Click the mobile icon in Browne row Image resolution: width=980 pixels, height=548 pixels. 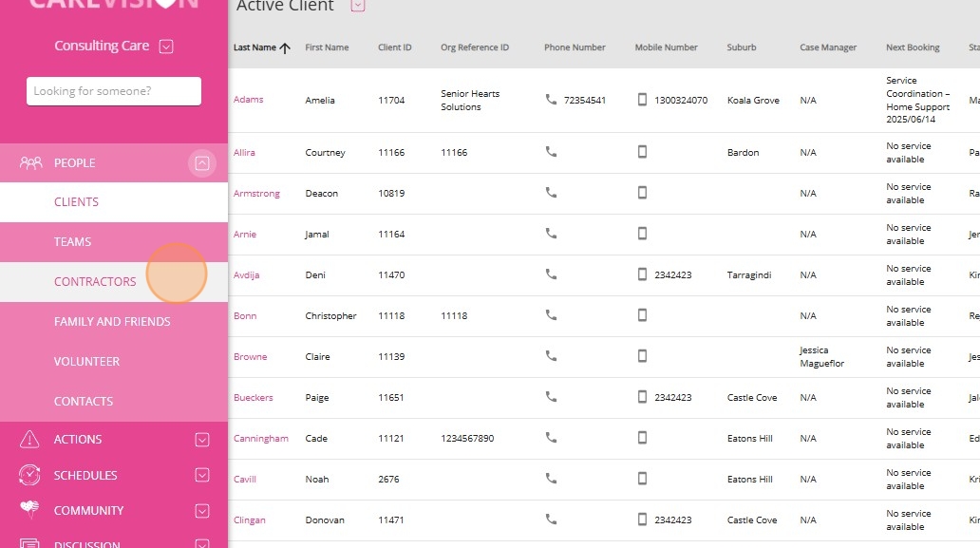(x=642, y=355)
